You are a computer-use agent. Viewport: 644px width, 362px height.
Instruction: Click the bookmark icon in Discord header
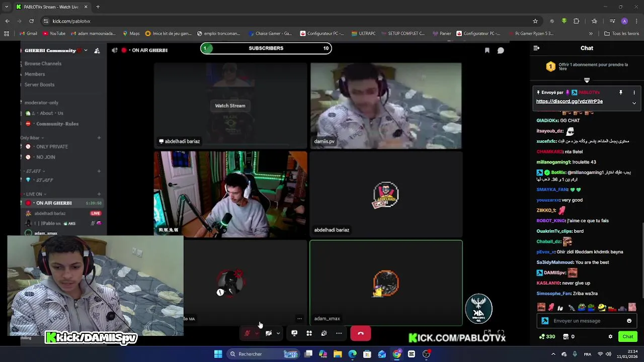[487, 50]
